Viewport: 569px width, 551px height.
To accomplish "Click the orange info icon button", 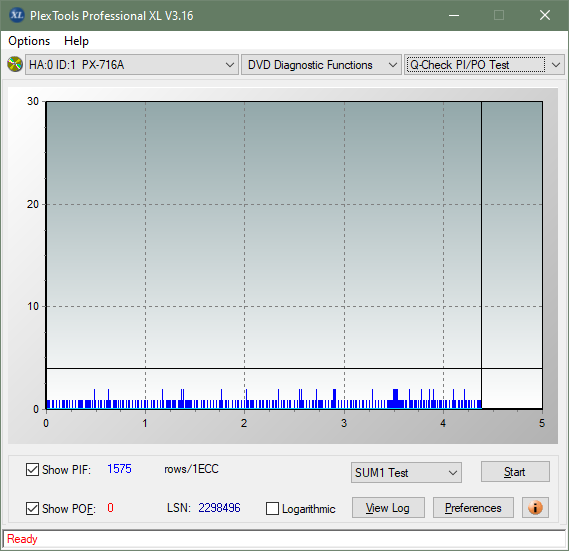I will pos(535,507).
